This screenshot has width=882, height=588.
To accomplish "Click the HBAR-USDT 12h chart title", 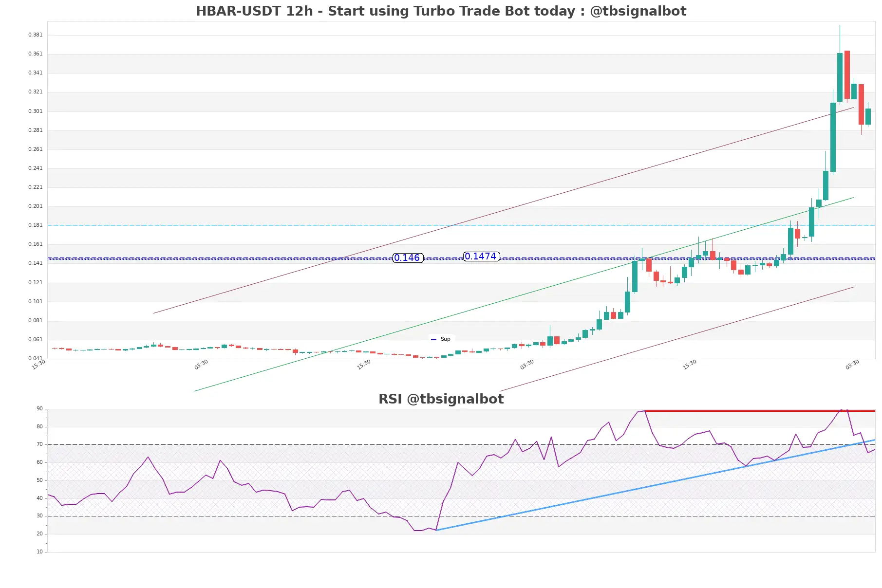I will (x=441, y=11).
